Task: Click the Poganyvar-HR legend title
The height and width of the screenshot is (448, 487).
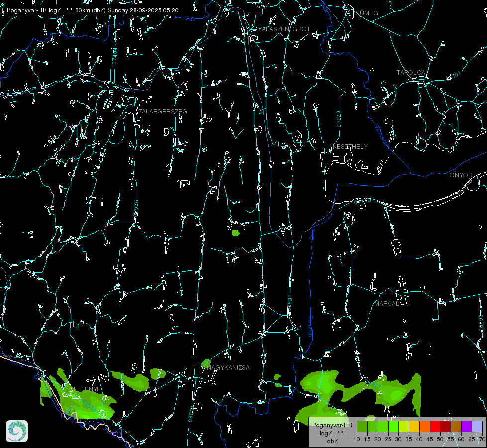Action: (x=332, y=425)
